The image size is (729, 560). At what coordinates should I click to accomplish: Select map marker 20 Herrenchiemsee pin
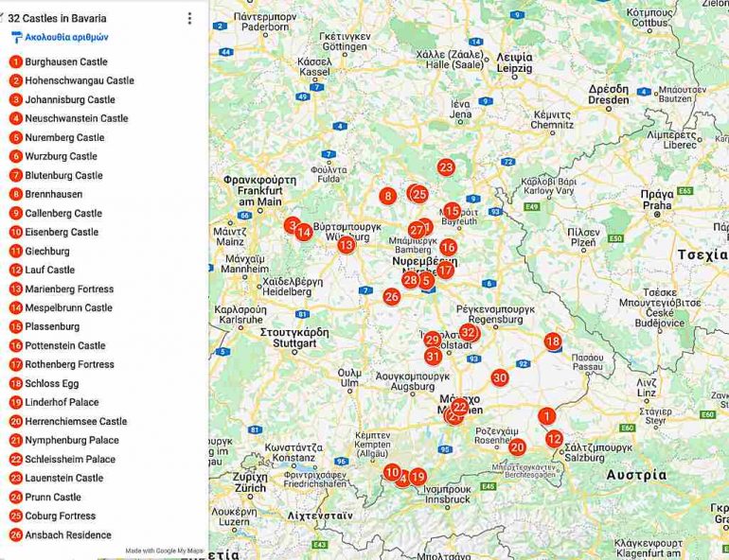click(517, 447)
